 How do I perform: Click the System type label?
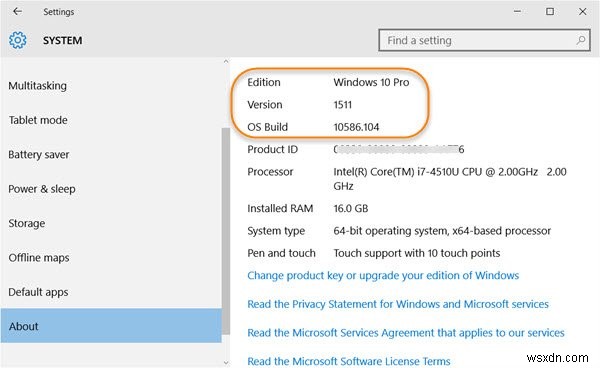(x=276, y=231)
